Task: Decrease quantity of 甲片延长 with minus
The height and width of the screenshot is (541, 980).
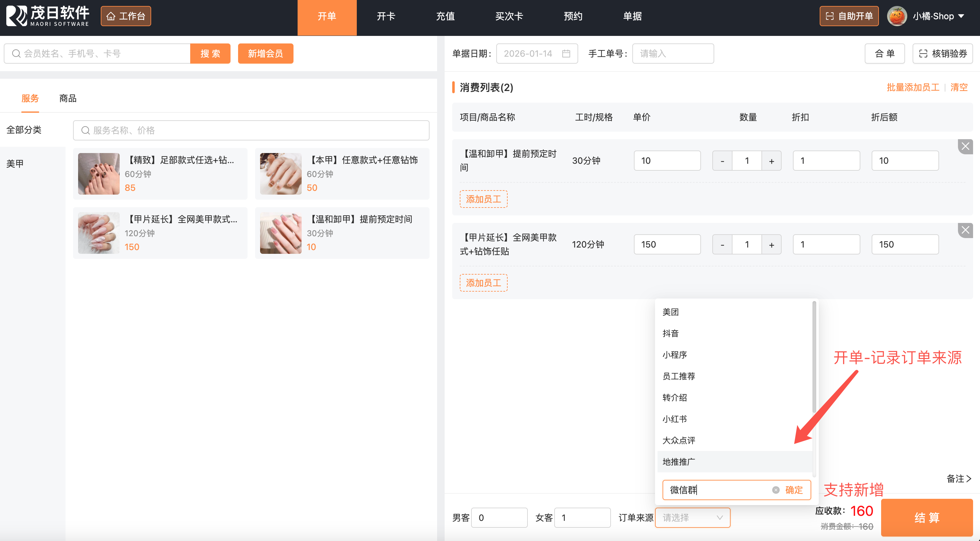Action: click(722, 245)
